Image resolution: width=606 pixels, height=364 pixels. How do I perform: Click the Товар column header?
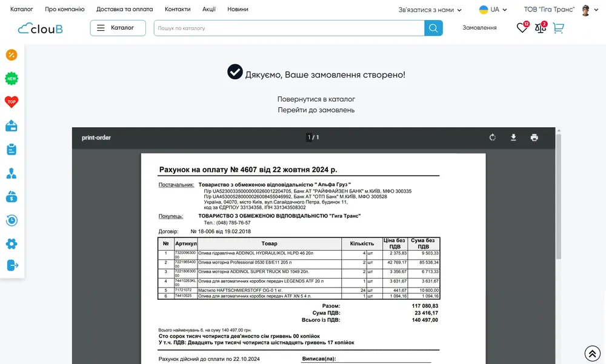click(x=270, y=244)
